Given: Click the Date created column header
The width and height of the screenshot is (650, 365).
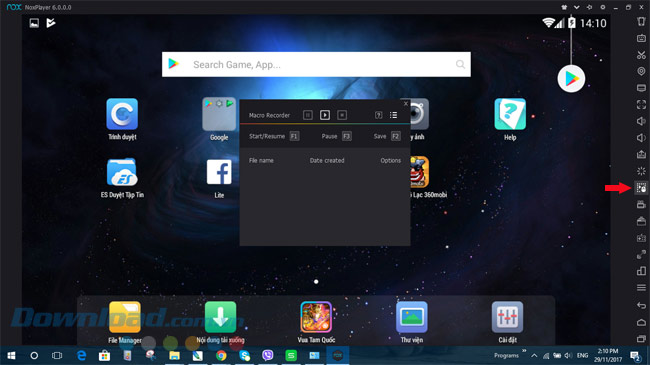Looking at the screenshot, I should [x=327, y=161].
